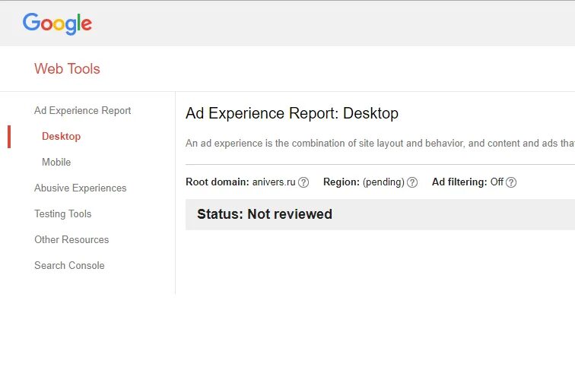Select Ad Experience Report in sidebar
The width and height of the screenshot is (575, 392).
click(82, 111)
